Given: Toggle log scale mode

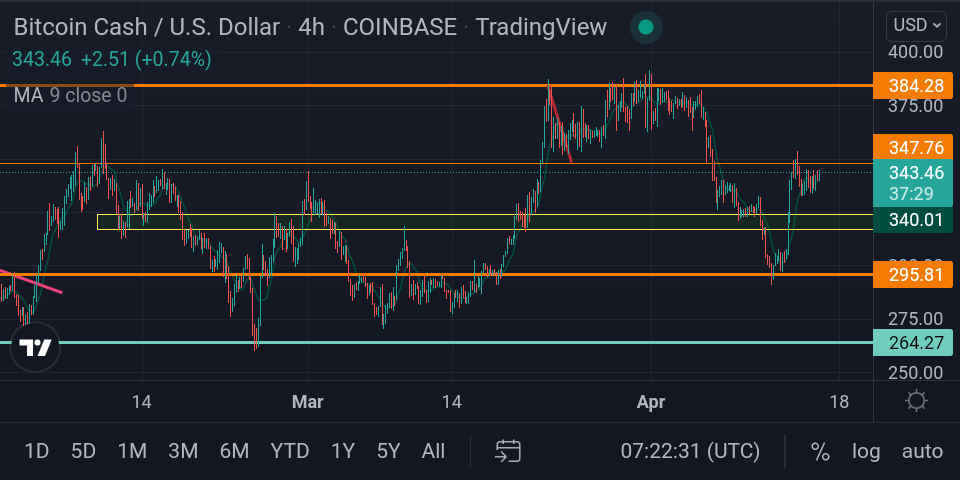Looking at the screenshot, I should click(866, 452).
